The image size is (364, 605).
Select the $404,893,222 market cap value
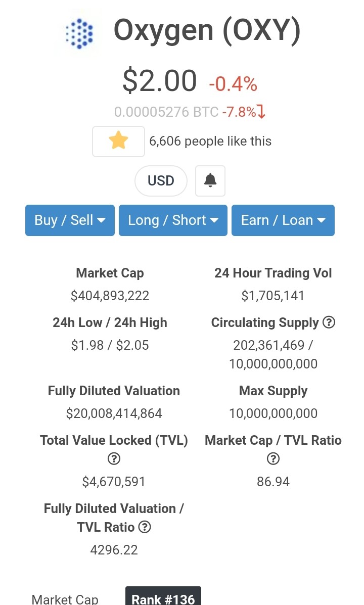[x=110, y=296]
